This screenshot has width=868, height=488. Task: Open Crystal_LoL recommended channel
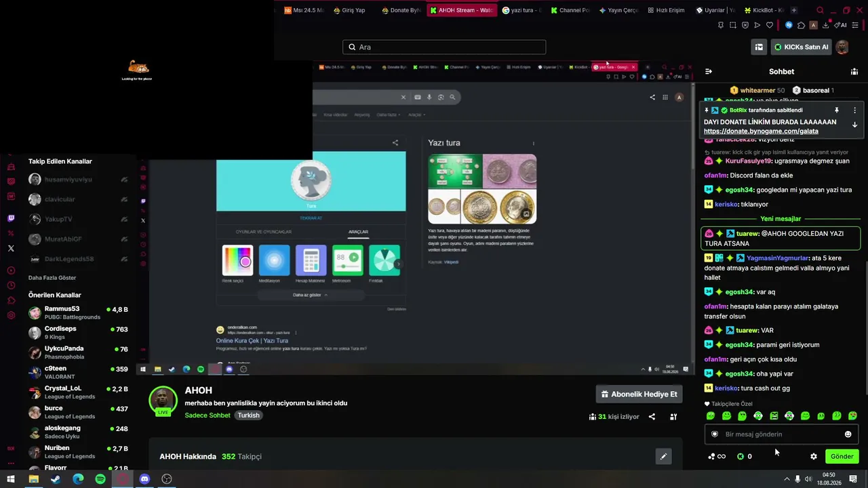(79, 392)
